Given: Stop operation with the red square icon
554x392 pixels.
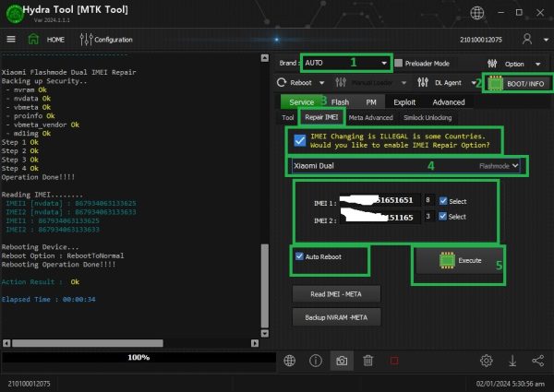Looking at the screenshot, I should pyautogui.click(x=394, y=361).
